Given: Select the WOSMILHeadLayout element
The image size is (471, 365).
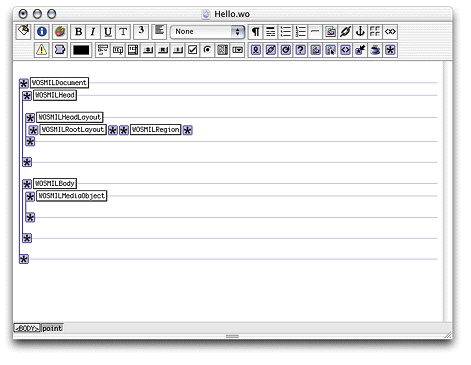Looking at the screenshot, I should pos(70,117).
